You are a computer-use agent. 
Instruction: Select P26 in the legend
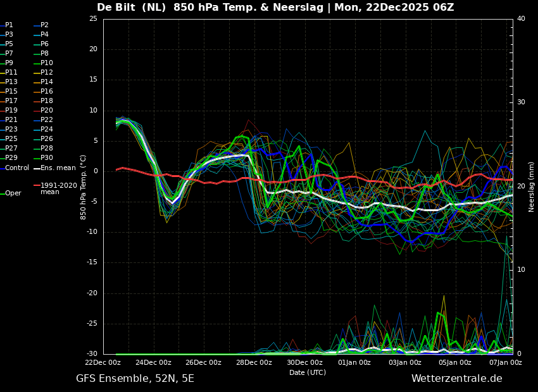(43, 138)
